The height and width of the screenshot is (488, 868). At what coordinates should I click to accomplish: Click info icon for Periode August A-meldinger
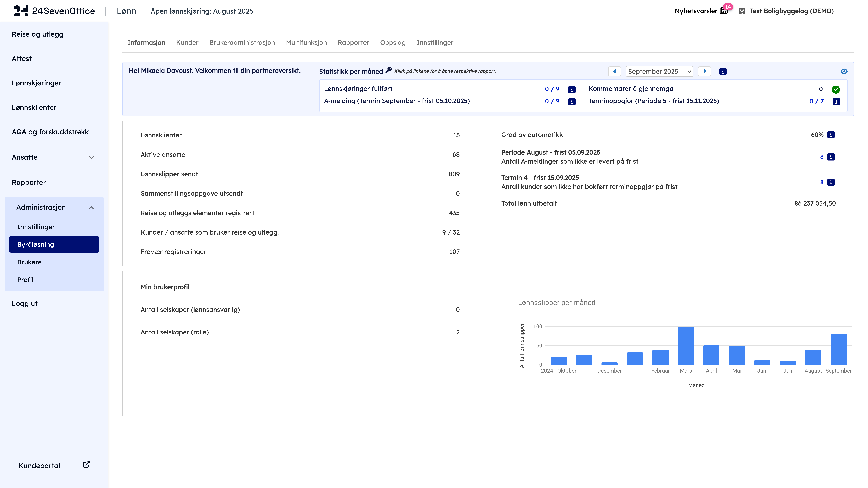click(831, 157)
